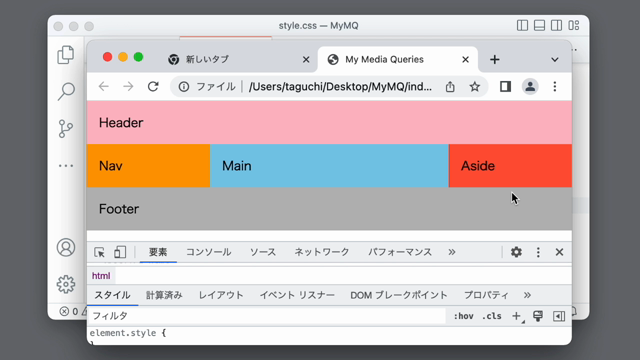Viewport: 640px width, 360px height.
Task: Open VS Code Search magnifier icon
Action: [x=66, y=91]
